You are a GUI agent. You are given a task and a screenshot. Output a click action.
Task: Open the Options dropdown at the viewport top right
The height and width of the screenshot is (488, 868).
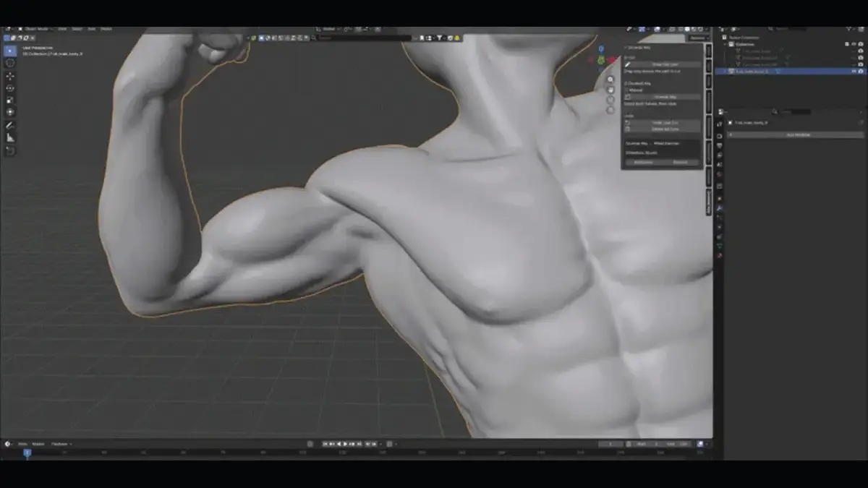[698, 38]
